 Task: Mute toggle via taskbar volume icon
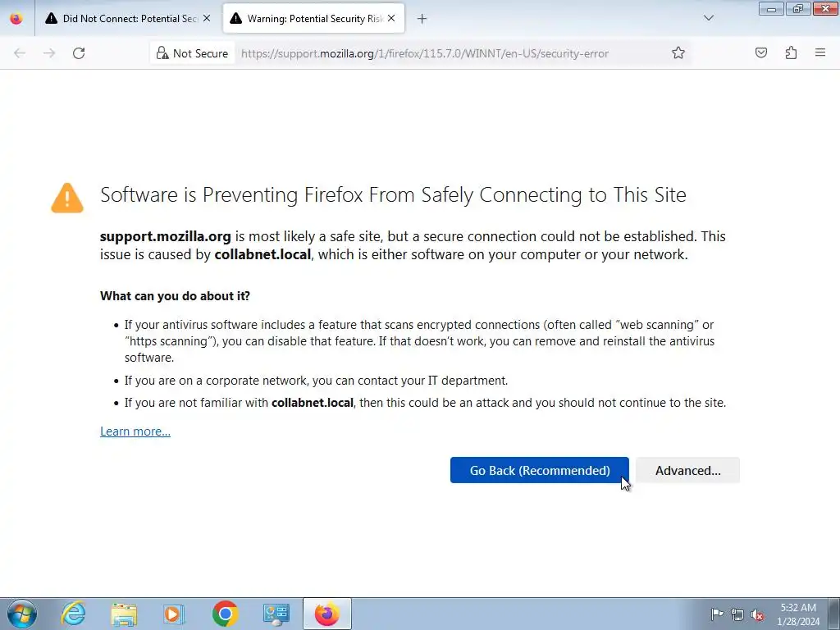[758, 614]
